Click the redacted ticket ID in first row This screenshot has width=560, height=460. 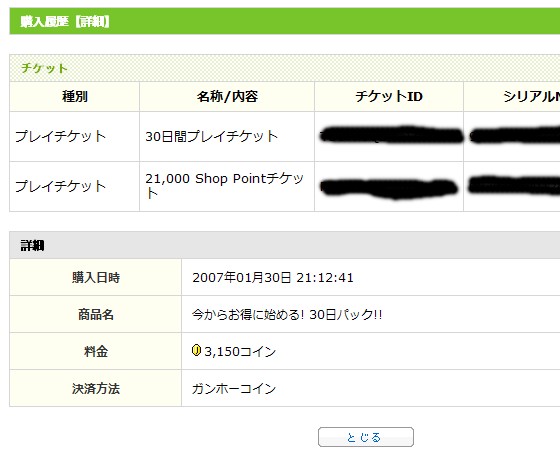click(x=391, y=135)
